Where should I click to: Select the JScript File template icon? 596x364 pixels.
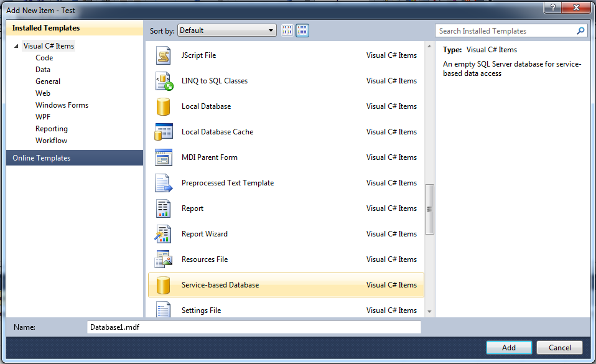pyautogui.click(x=164, y=55)
